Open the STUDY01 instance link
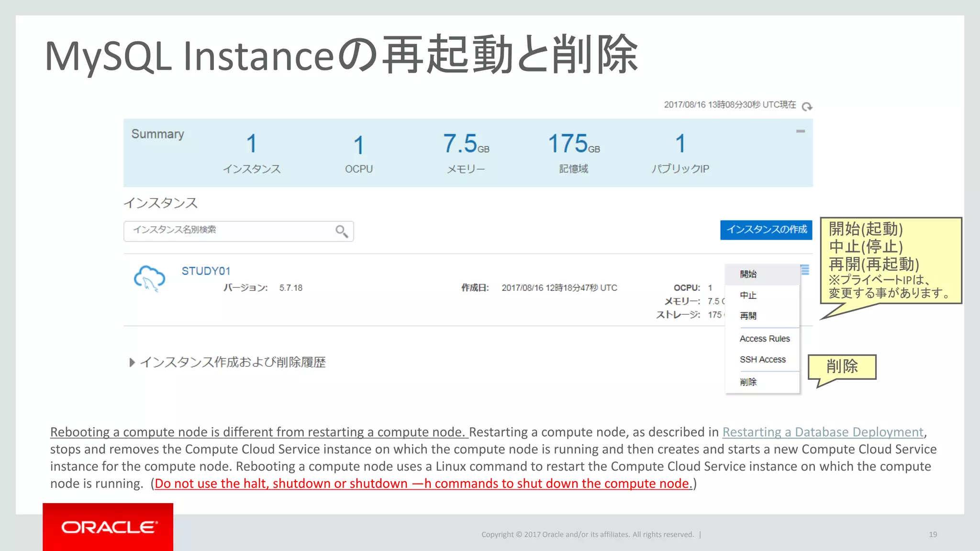The image size is (980, 551). click(x=206, y=271)
